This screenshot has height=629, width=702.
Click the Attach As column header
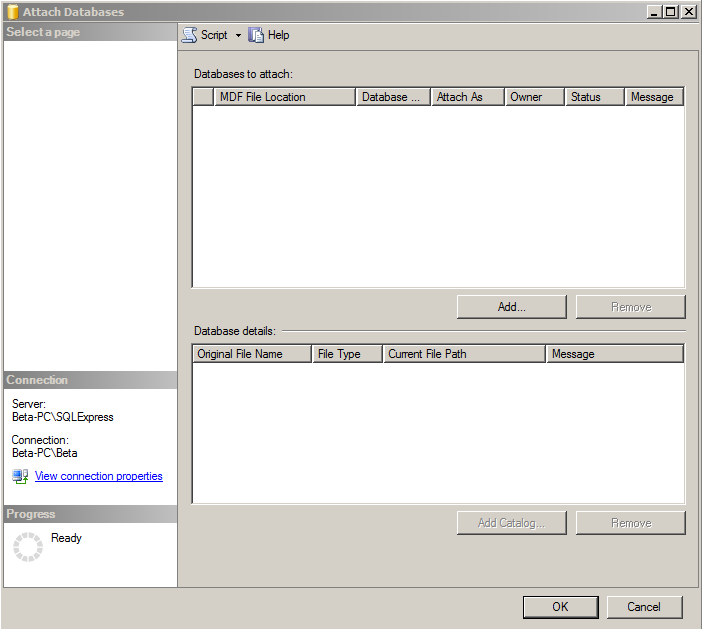tap(467, 97)
